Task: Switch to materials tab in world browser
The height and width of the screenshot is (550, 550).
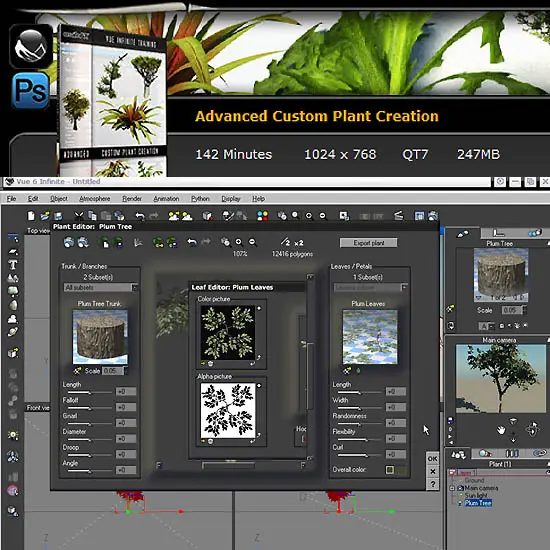Action: [485, 454]
